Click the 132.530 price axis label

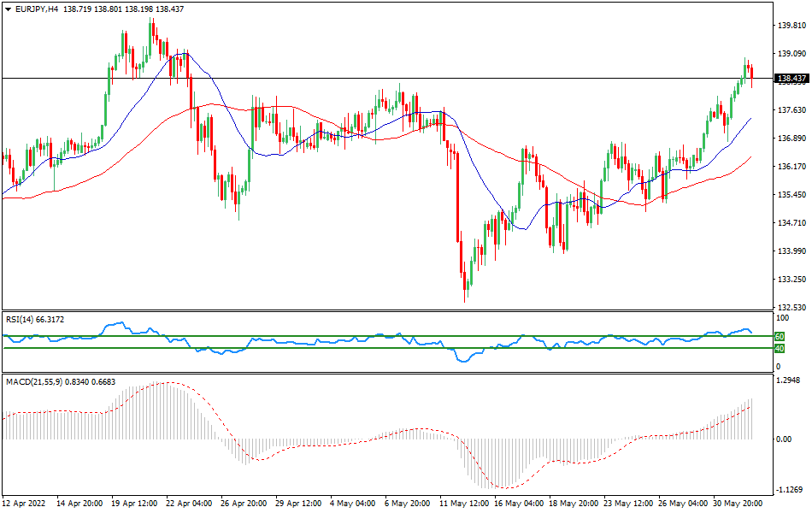coord(791,307)
